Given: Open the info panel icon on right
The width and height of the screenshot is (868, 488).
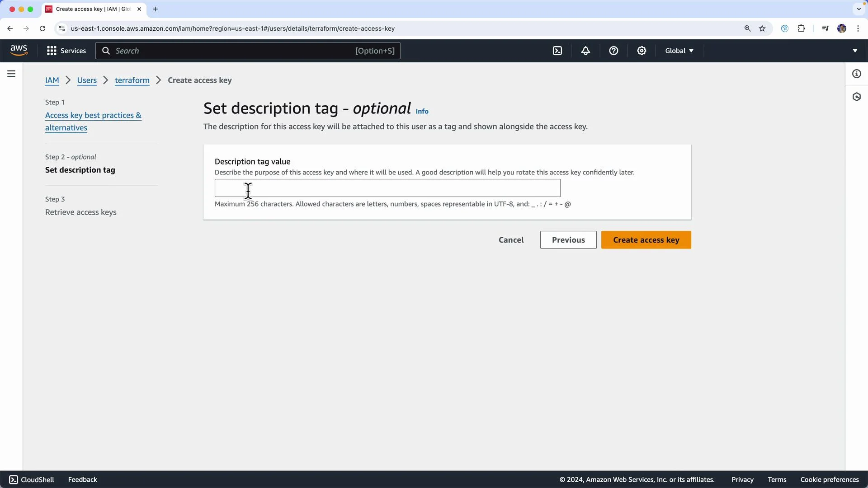Looking at the screenshot, I should pos(857,74).
